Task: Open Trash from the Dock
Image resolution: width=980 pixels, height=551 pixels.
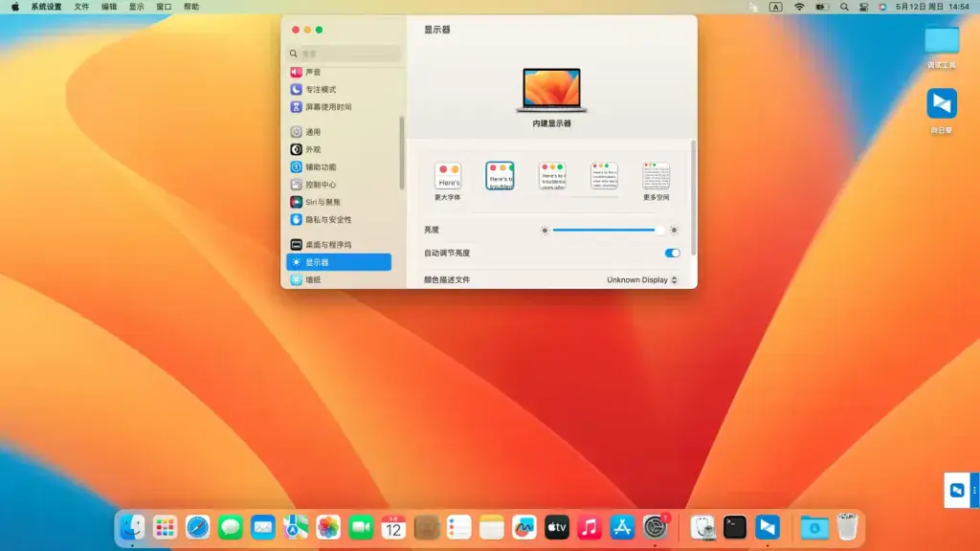Action: pyautogui.click(x=847, y=528)
